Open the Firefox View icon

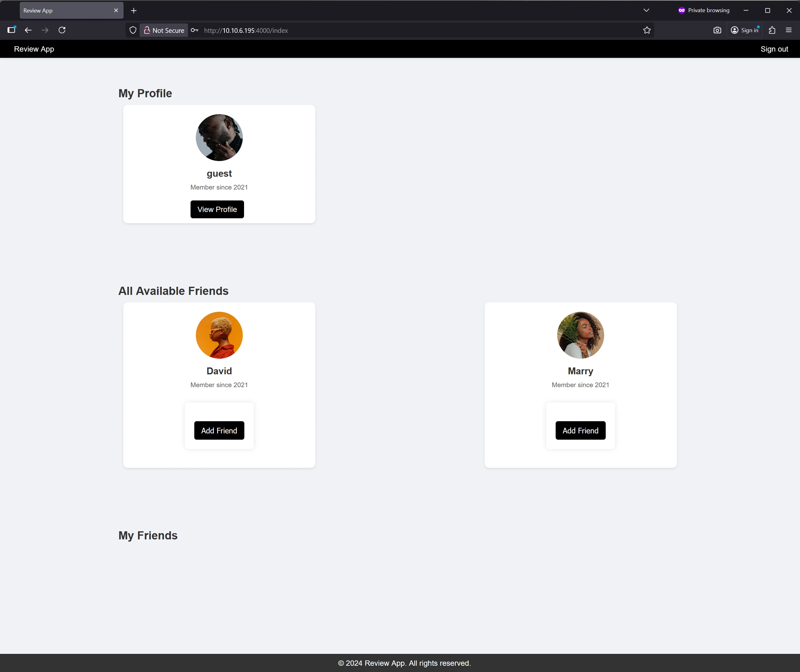tap(12, 30)
